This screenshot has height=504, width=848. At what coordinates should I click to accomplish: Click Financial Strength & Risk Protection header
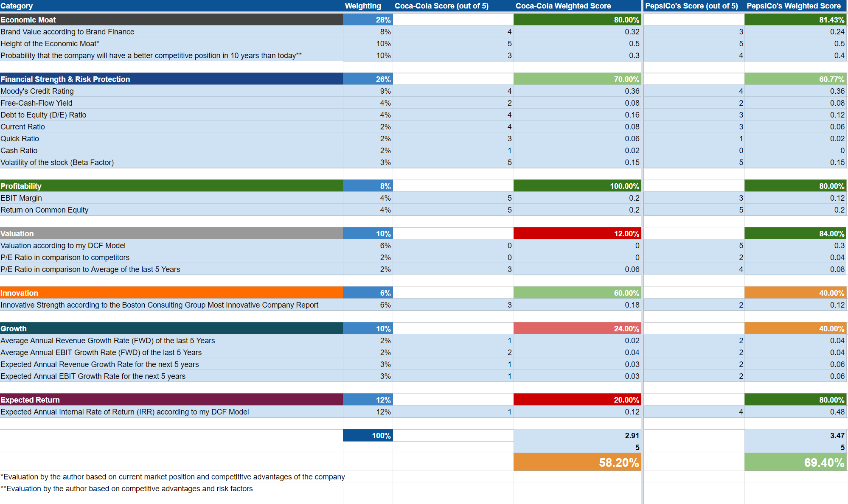click(x=171, y=79)
